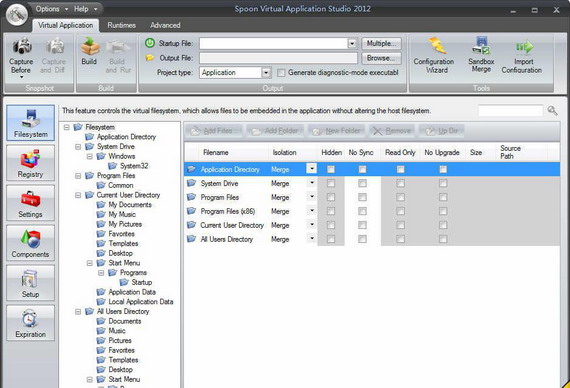
Task: Collapse the Start Menu node under Current User
Action: 89,263
